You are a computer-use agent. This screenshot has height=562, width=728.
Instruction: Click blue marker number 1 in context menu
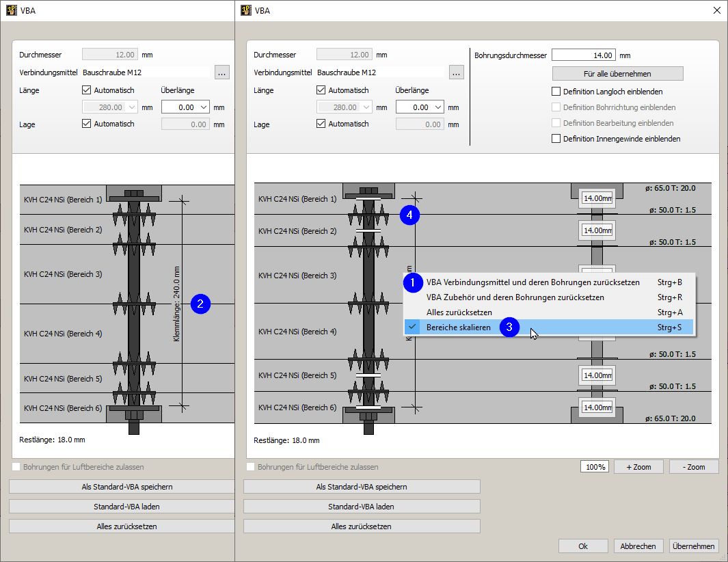coord(412,282)
